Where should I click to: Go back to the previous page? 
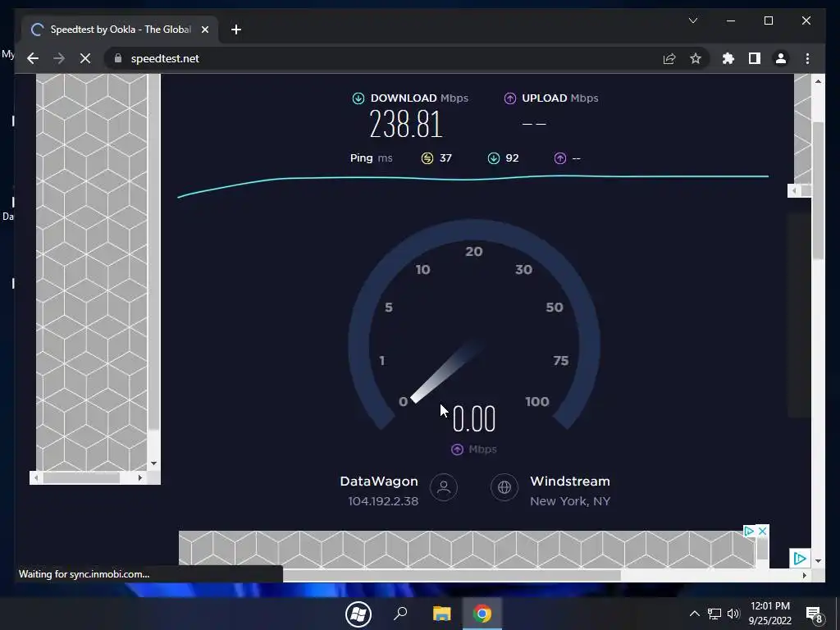tap(33, 58)
